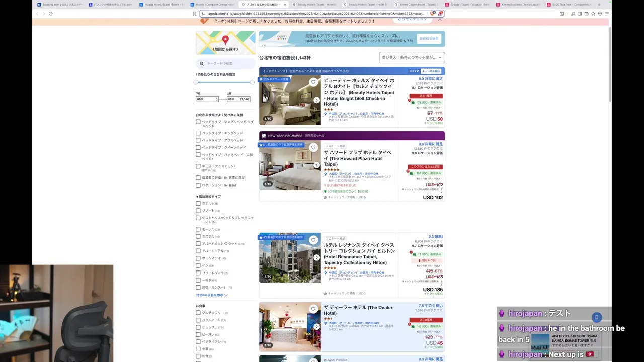
Task: Open Huada Hotel Taipei tab
Action: [x=163, y=5]
